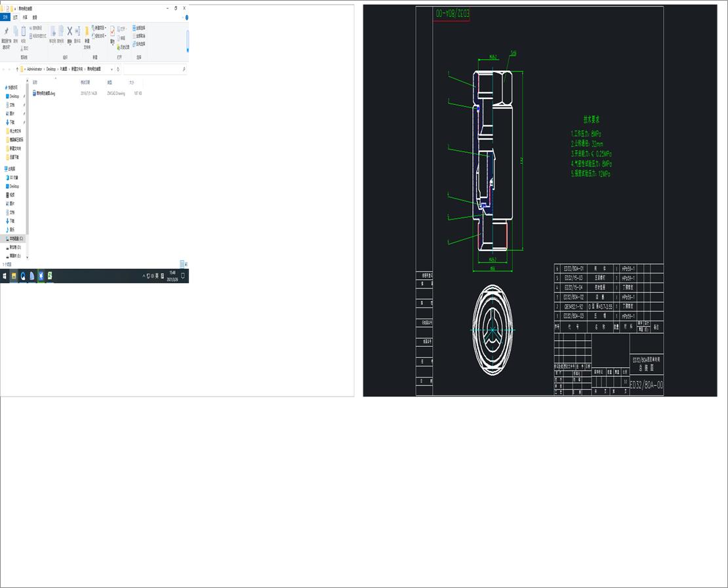Image resolution: width=728 pixels, height=588 pixels.
Task: Click the valve plan view in the CAD drawing
Action: (493, 330)
